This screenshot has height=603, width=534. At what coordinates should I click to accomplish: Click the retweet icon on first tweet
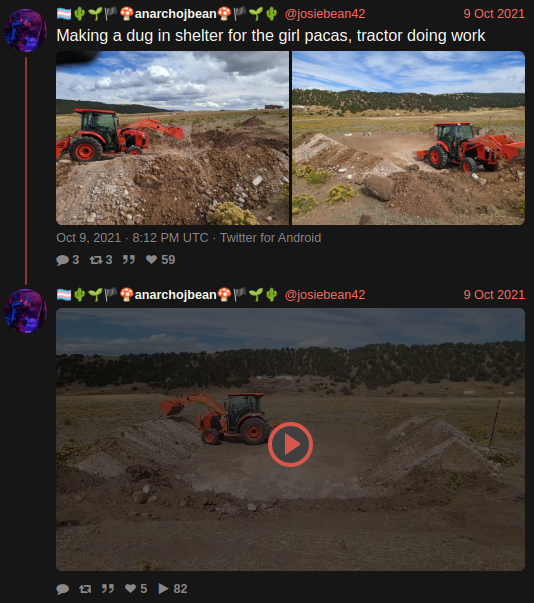click(96, 260)
